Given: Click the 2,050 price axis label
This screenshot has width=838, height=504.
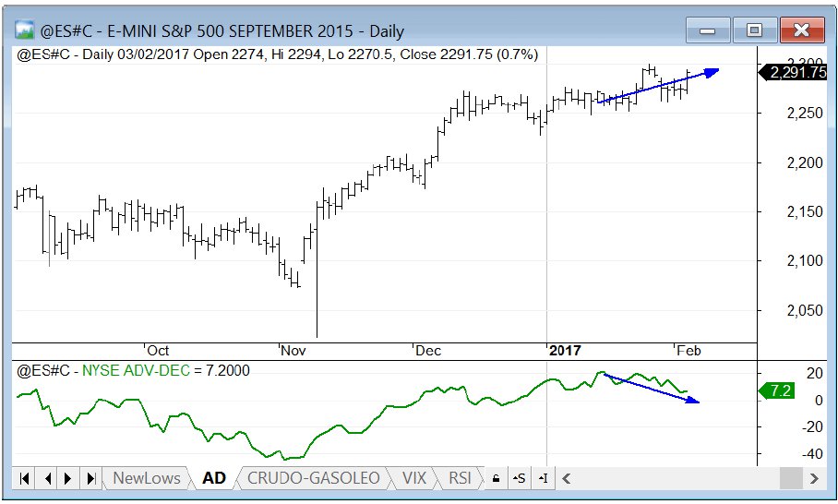Looking at the screenshot, I should point(805,310).
